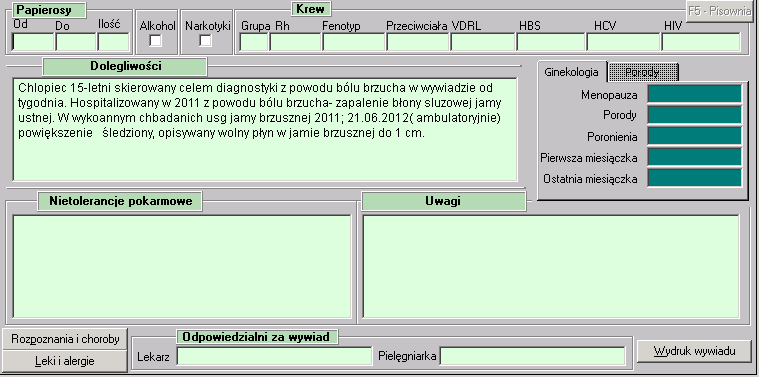Screen dimensions: 759x377
Task: Click the Nietolerancje pokarmowe text area
Action: click(182, 267)
